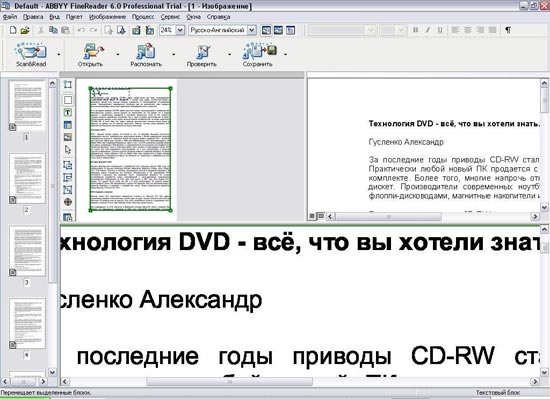Expand the arrow next to Открыть
The height and width of the screenshot is (399, 550).
[118, 54]
